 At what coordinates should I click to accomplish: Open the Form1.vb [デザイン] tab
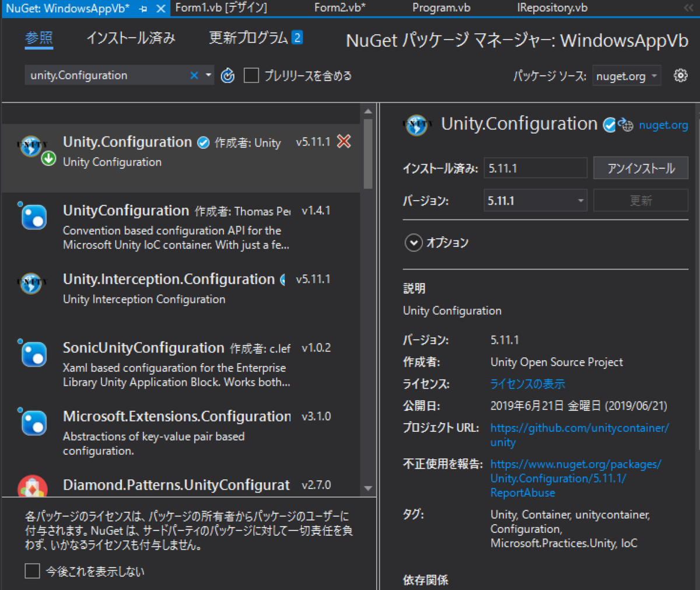[x=221, y=8]
